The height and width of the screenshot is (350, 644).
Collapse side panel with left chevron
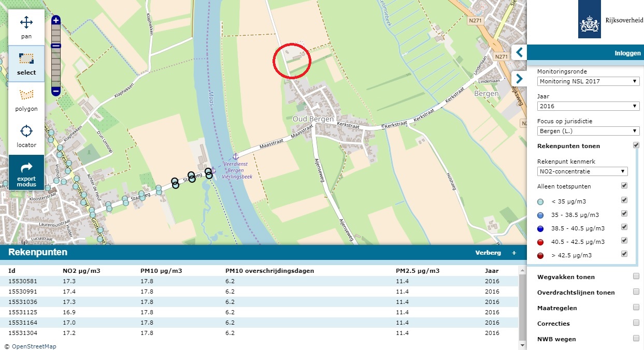(519, 52)
